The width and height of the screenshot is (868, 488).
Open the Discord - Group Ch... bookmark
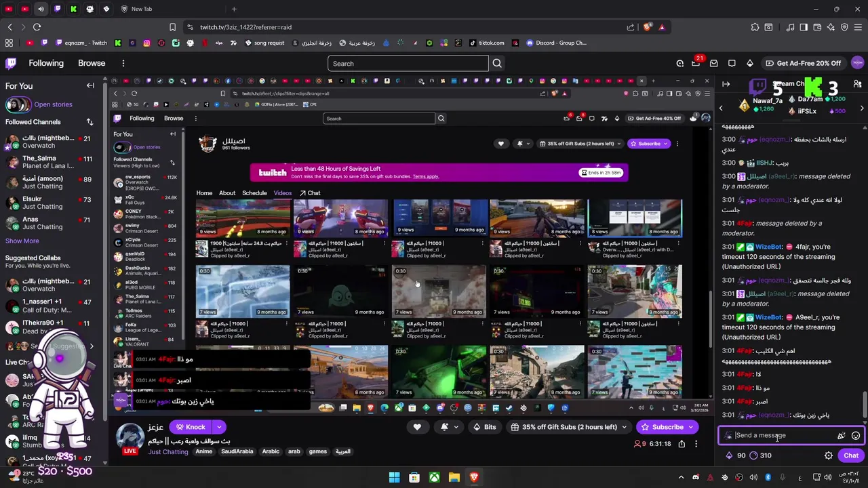tap(556, 43)
